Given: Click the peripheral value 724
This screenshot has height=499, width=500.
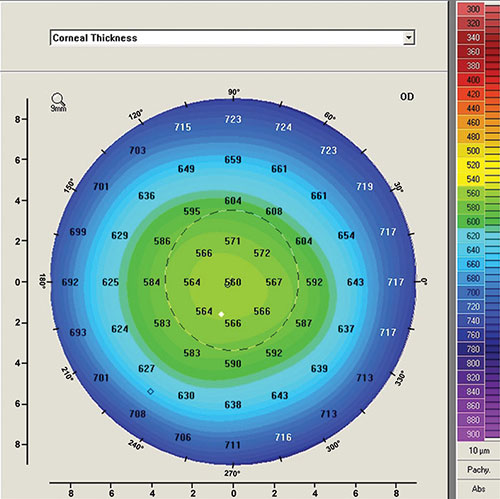Looking at the screenshot, I should click(x=283, y=127).
